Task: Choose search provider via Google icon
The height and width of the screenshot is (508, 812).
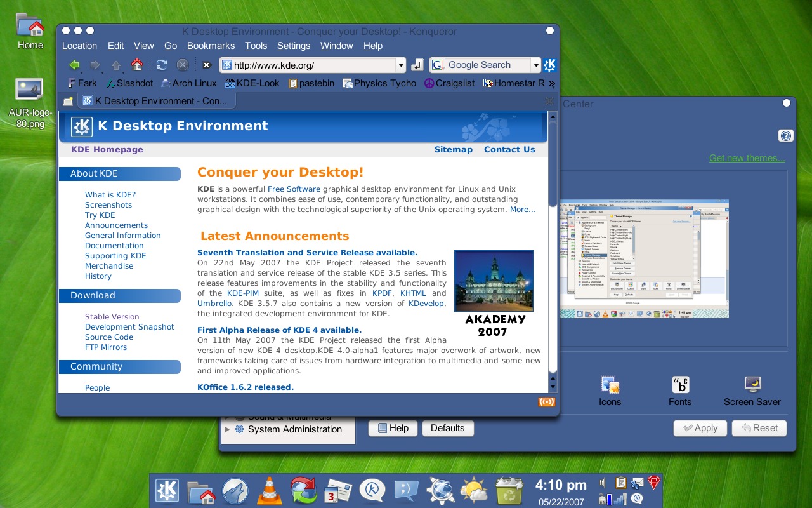Action: pos(438,65)
